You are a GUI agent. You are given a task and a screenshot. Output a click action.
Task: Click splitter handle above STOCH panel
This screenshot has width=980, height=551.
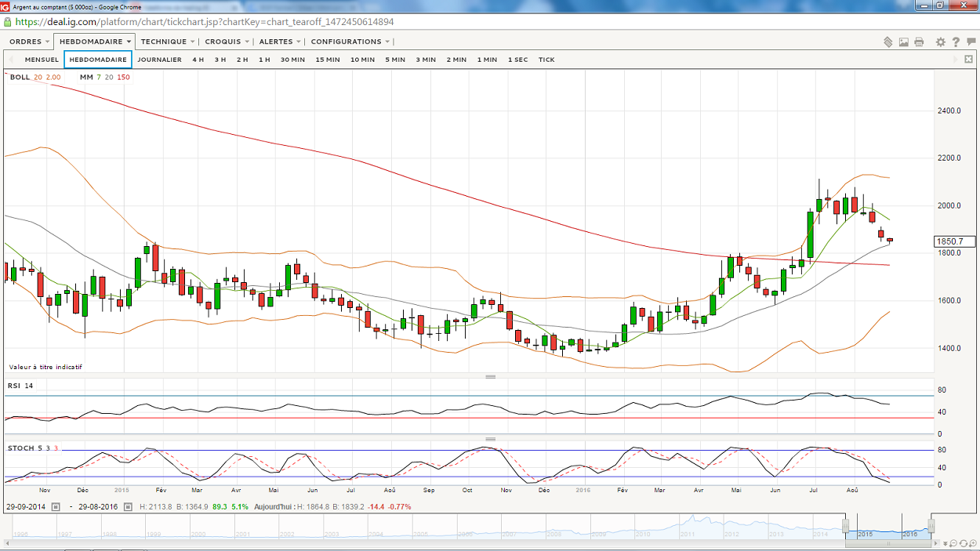click(x=491, y=439)
